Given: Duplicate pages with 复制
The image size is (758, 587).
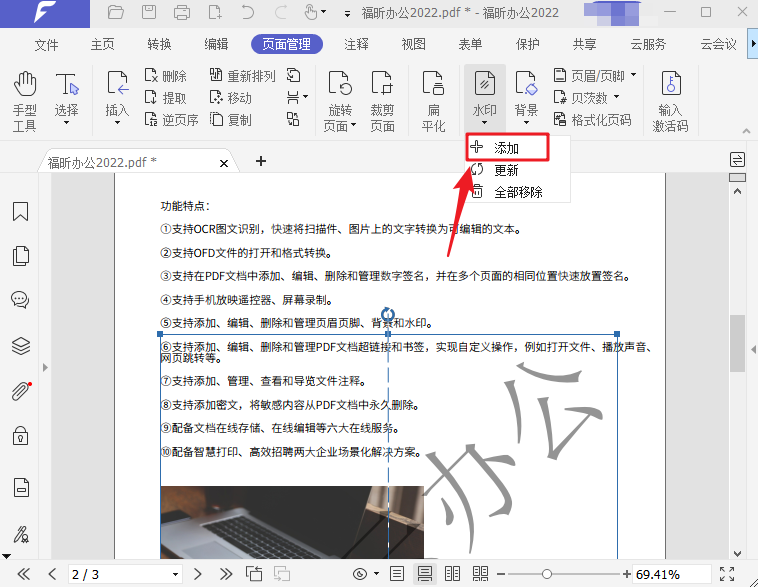Looking at the screenshot, I should (x=231, y=119).
